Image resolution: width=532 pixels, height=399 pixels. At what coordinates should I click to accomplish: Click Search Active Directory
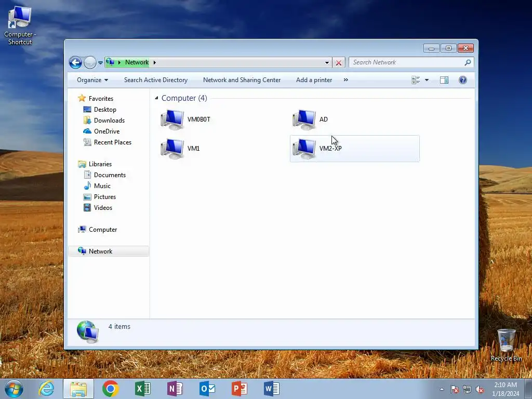156,80
